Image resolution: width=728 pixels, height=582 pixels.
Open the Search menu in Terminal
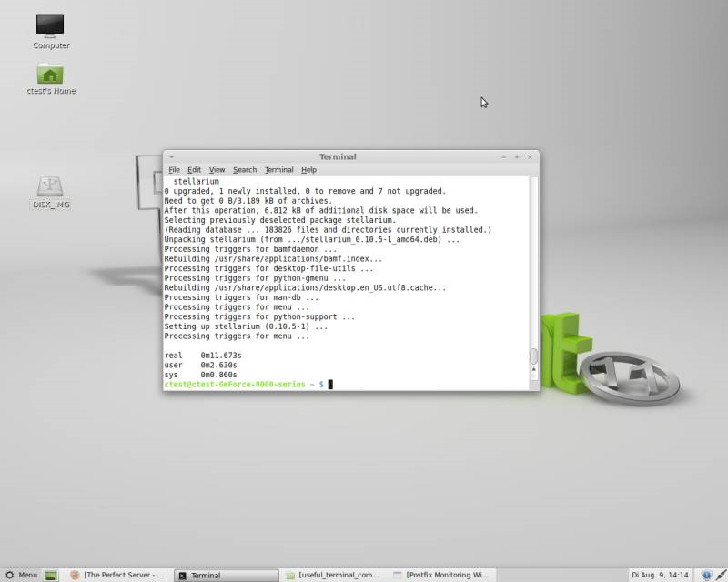[244, 169]
